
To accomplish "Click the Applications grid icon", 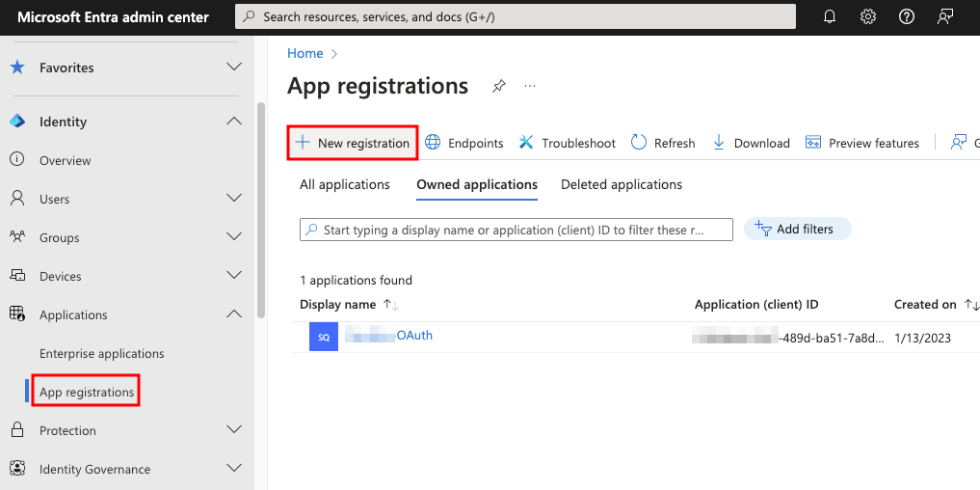I will (x=17, y=314).
